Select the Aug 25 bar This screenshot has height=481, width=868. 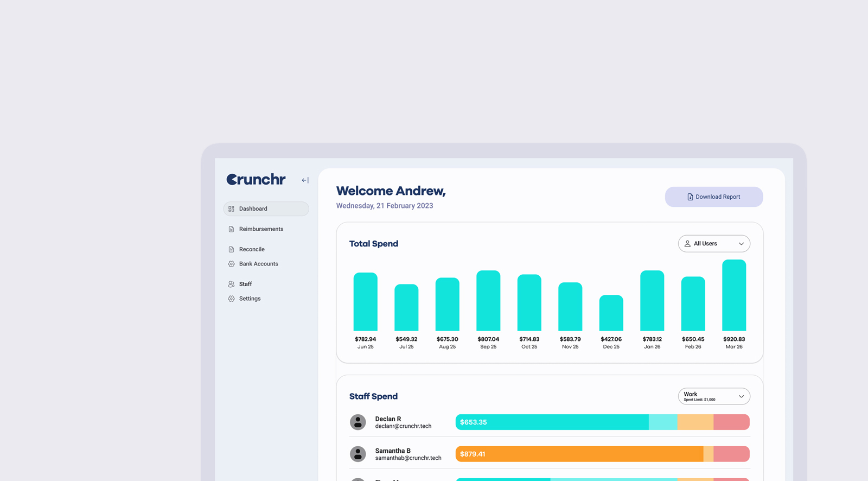click(448, 305)
